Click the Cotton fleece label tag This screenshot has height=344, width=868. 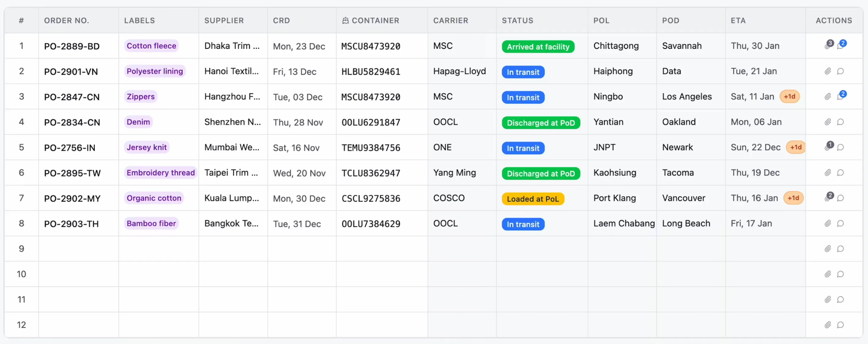(x=151, y=46)
